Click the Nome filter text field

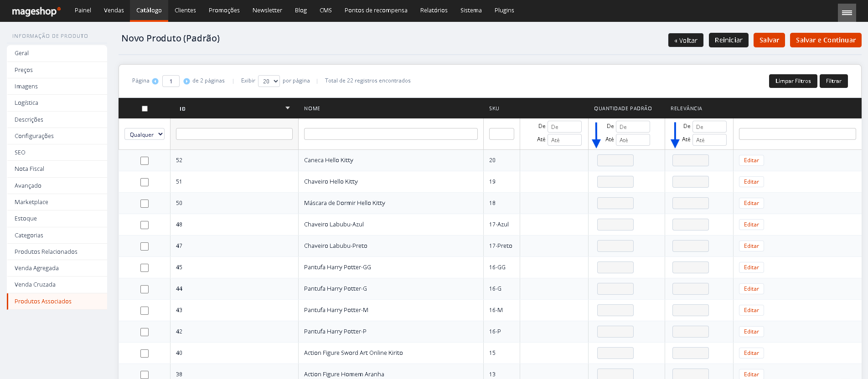tap(391, 134)
